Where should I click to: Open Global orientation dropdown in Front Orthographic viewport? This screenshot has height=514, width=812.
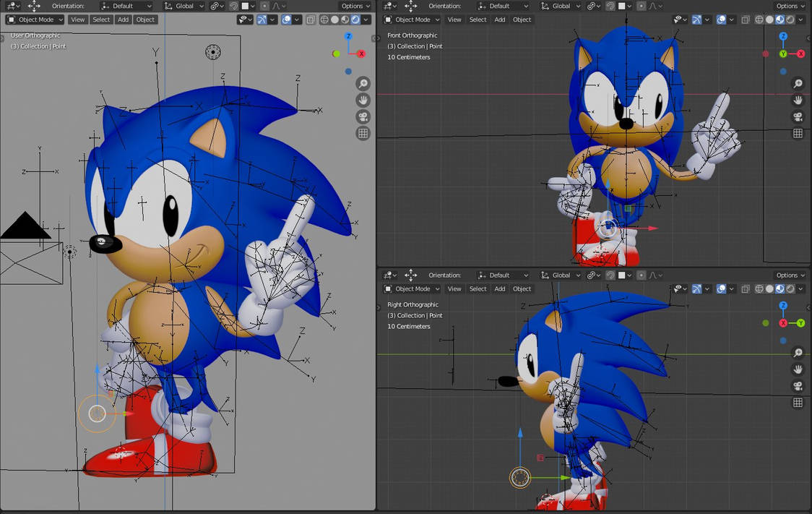tap(561, 7)
